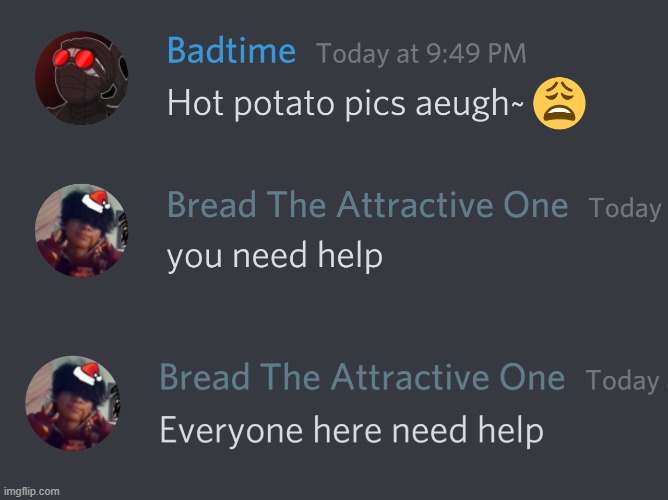The height and width of the screenshot is (500, 668).
Task: Click the Badtime username
Action: click(231, 51)
